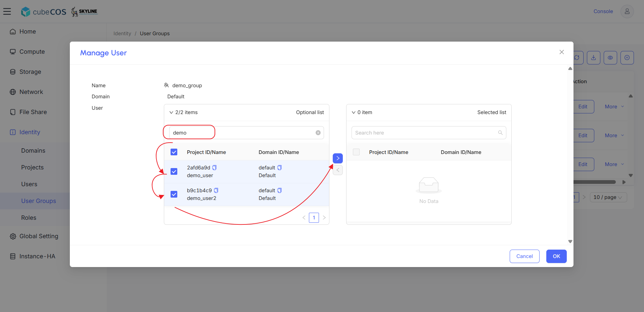Click the table horizontal scrollbar thumb
This screenshot has height=312, width=644.
pyautogui.click(x=595, y=182)
